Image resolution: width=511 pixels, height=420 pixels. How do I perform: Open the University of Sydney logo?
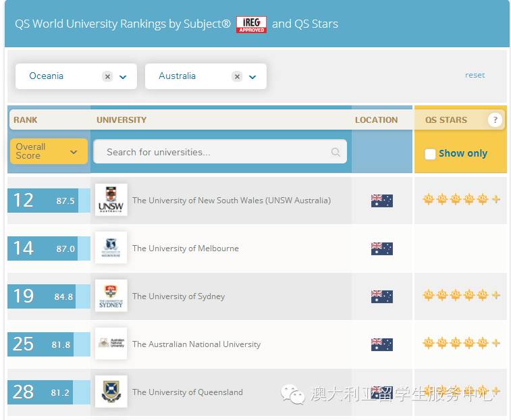point(111,296)
